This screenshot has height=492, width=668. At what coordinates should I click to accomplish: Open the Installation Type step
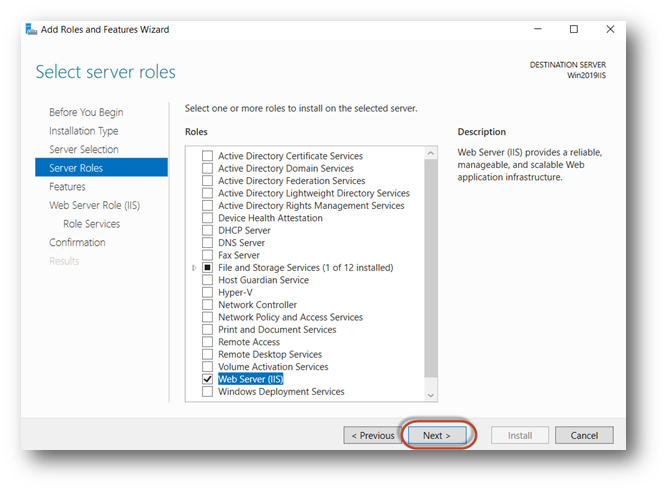coord(83,131)
